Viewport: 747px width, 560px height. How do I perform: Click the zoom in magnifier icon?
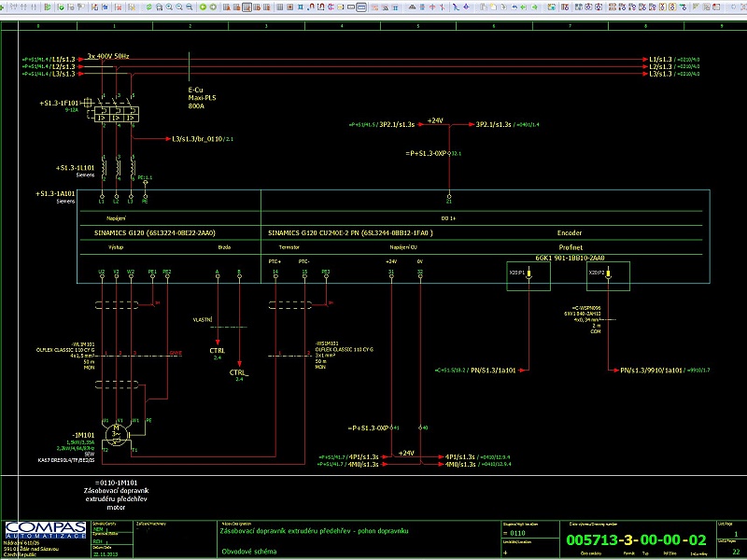pyautogui.click(x=169, y=7)
